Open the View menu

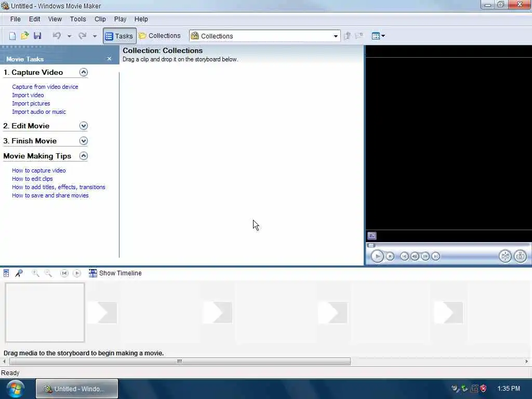55,19
